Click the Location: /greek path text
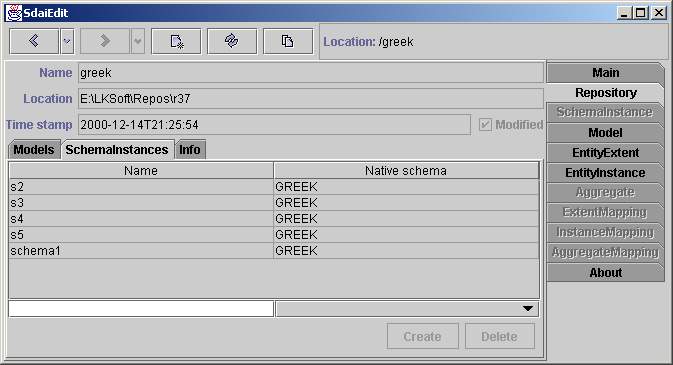Image resolution: width=673 pixels, height=365 pixels. coord(368,42)
